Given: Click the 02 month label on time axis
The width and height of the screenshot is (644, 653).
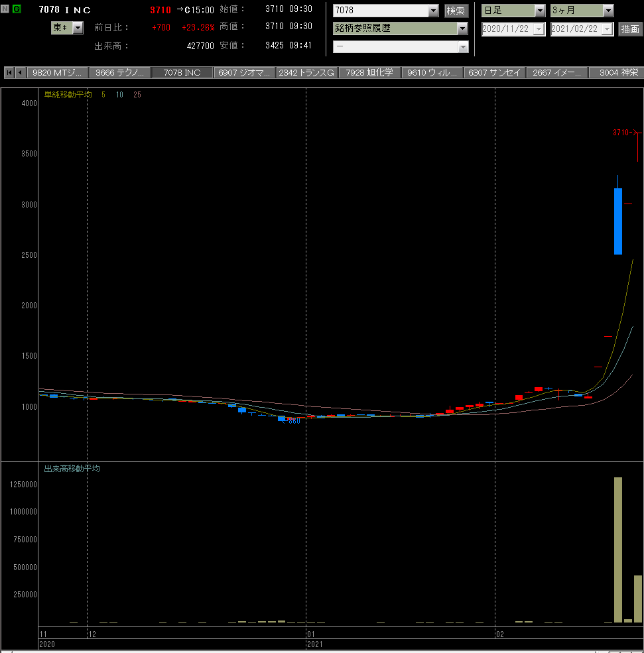Looking at the screenshot, I should [500, 634].
